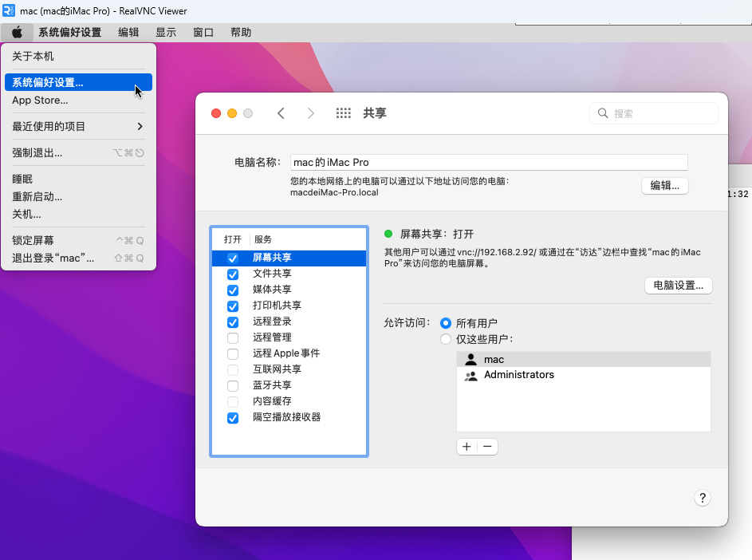752x560 pixels.
Task: Select the 内容缓存 service row
Action: 289,401
